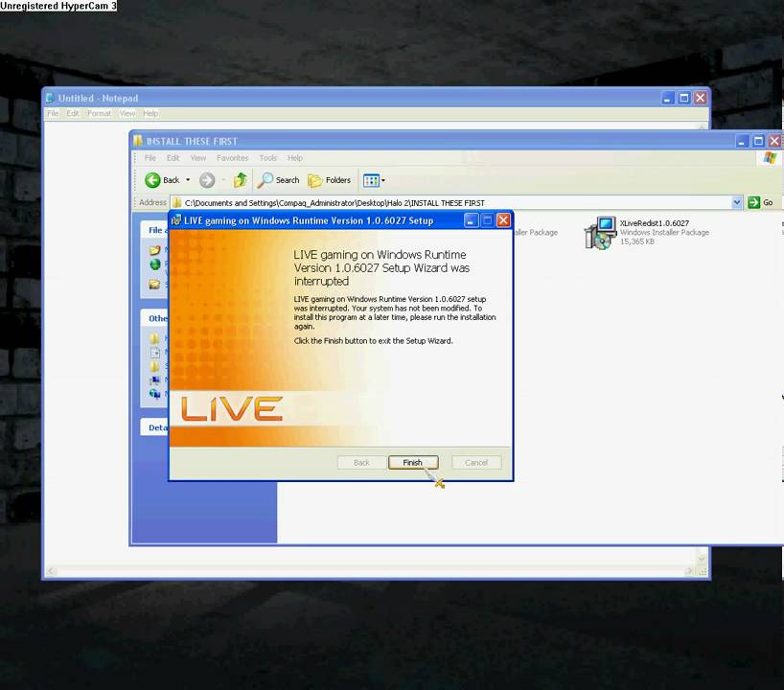
Task: Open the Search pane in Explorer
Action: click(x=278, y=180)
